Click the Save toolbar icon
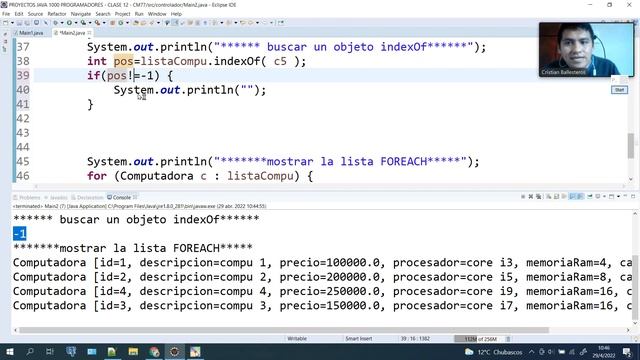The width and height of the screenshot is (640, 360). (19, 23)
